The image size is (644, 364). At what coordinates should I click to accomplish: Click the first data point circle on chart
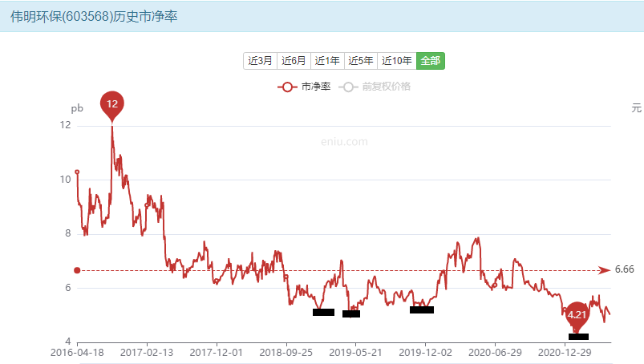tap(77, 172)
